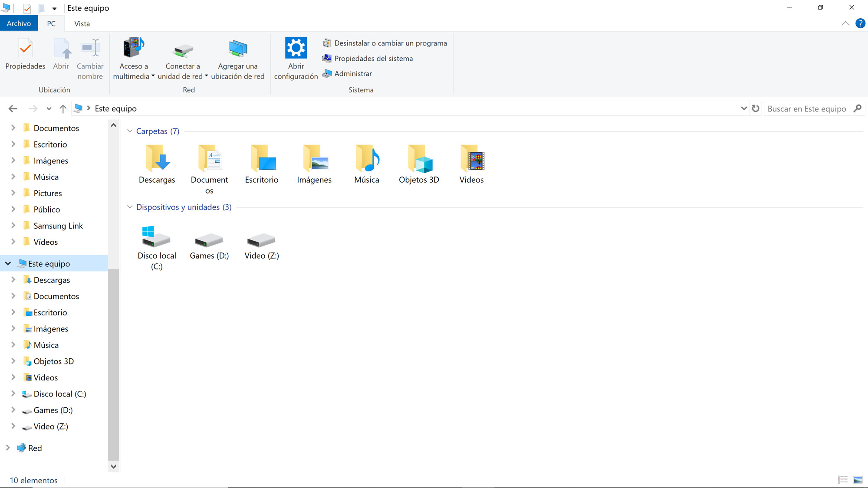Viewport: 868px width, 488px height.
Task: Open Customize Quick Access Toolbar dropdown
Action: [54, 8]
